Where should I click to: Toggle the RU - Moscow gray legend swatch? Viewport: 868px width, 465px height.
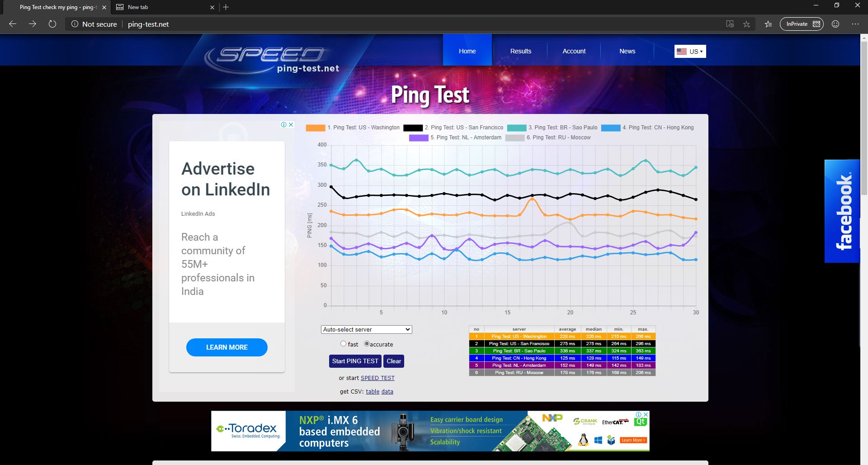pyautogui.click(x=515, y=138)
